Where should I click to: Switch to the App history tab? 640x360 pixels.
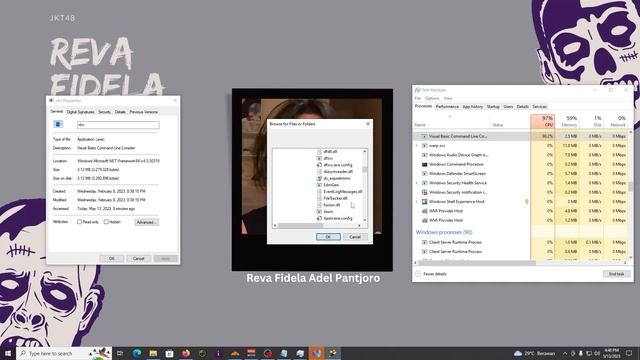pyautogui.click(x=473, y=107)
